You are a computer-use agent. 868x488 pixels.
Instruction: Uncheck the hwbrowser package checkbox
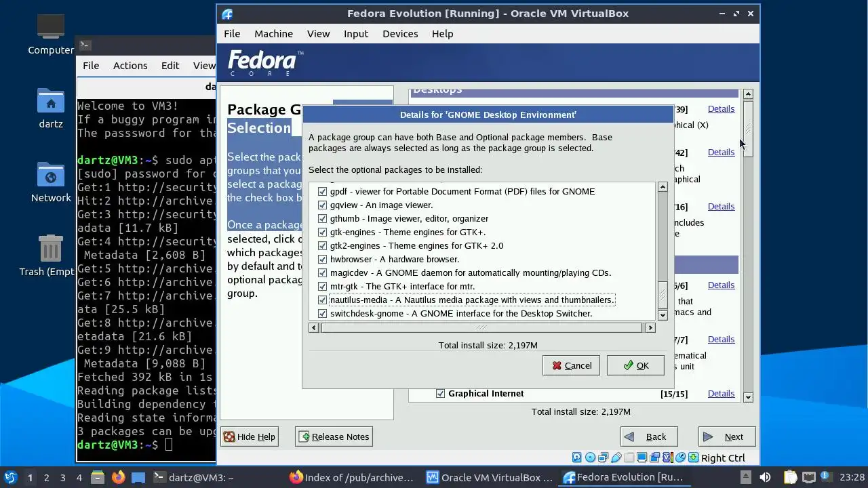(x=322, y=259)
